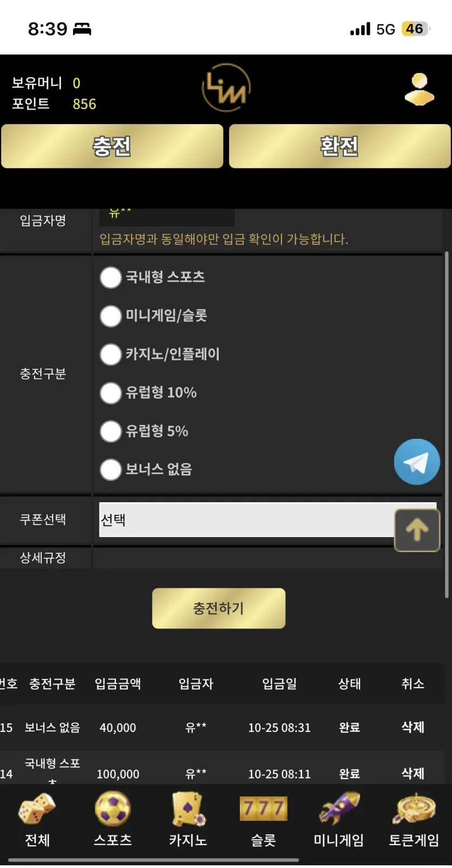452x868 pixels.
Task: Expand the 쿠폰선택 dropdown
Action: click(267, 520)
